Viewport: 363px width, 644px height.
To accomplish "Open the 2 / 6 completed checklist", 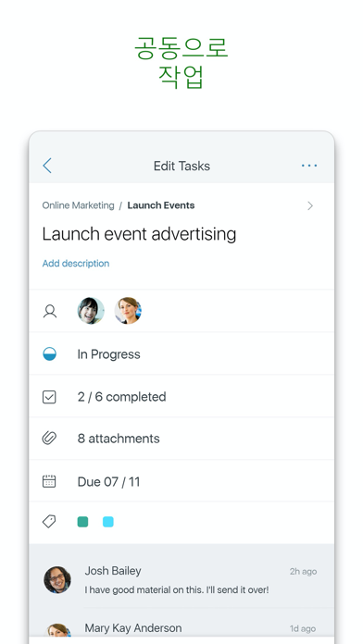I will coord(121,397).
